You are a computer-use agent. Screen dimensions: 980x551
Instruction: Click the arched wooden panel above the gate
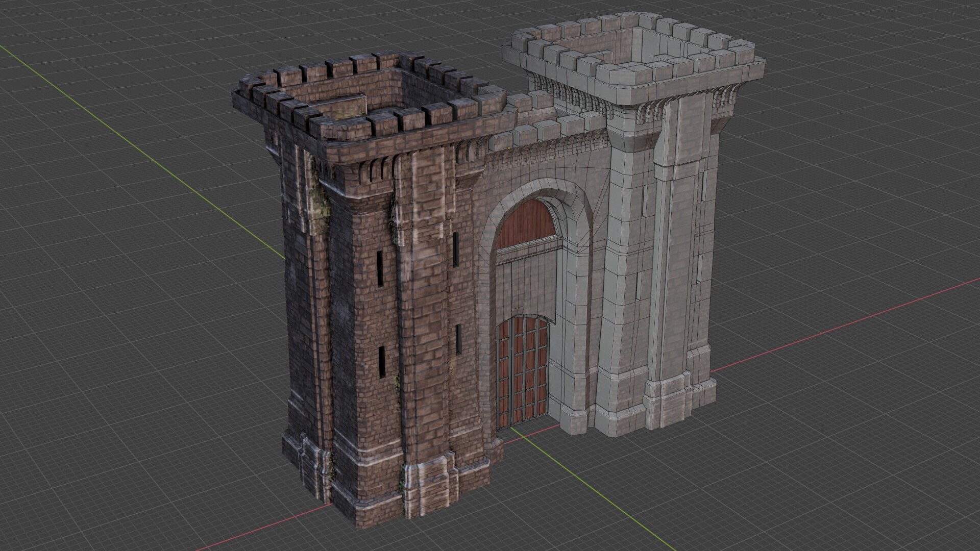[x=528, y=223]
